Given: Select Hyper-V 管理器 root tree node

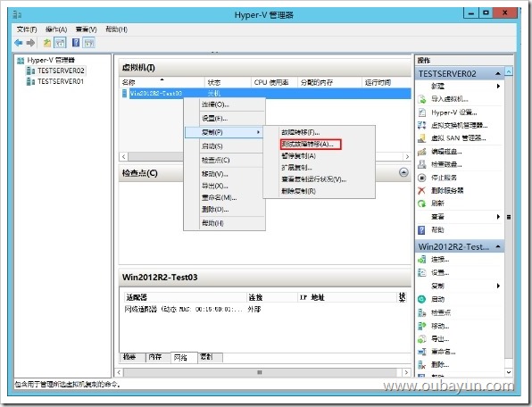Looking at the screenshot, I should click(x=51, y=61).
